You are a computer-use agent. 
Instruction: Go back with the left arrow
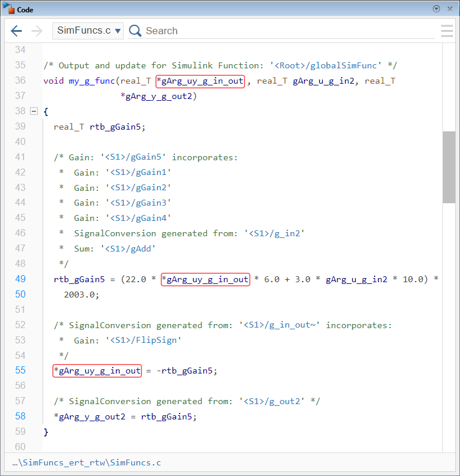point(16,31)
